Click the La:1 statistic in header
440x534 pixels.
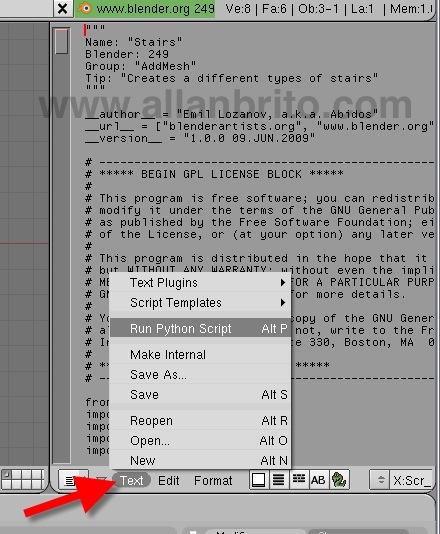362,9
